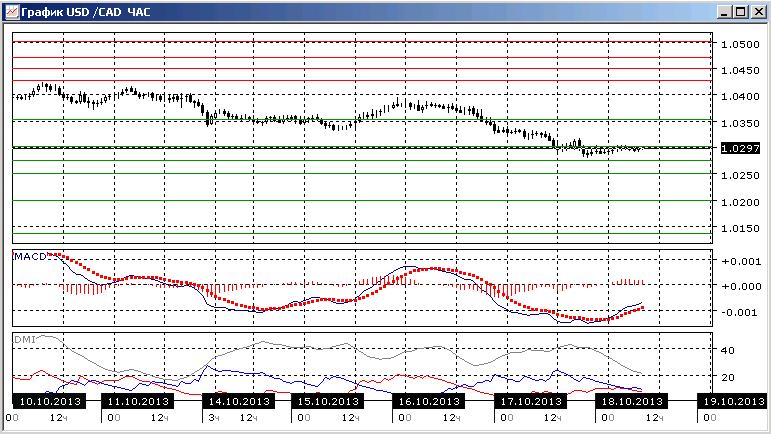771x434 pixels.
Task: Click the DMI scale value 20
Action: tap(728, 377)
